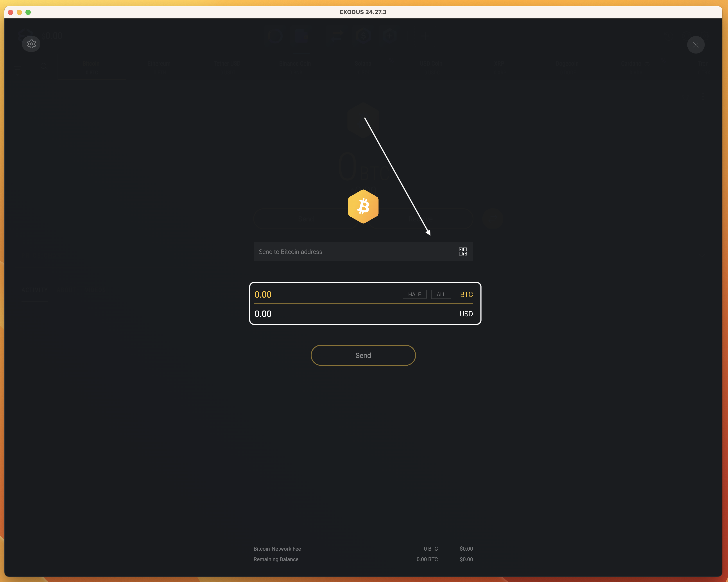728x582 pixels.
Task: Click the 0 BTC network fee value
Action: pos(431,549)
